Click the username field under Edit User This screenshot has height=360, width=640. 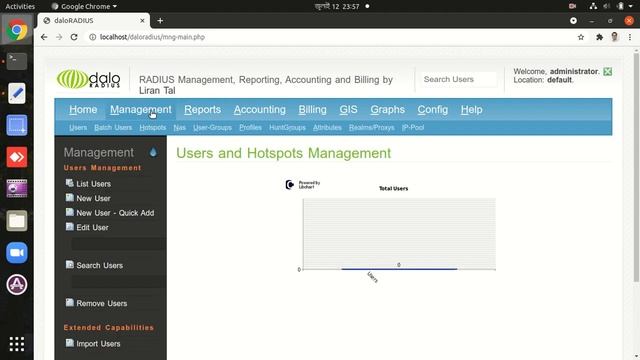(x=119, y=244)
